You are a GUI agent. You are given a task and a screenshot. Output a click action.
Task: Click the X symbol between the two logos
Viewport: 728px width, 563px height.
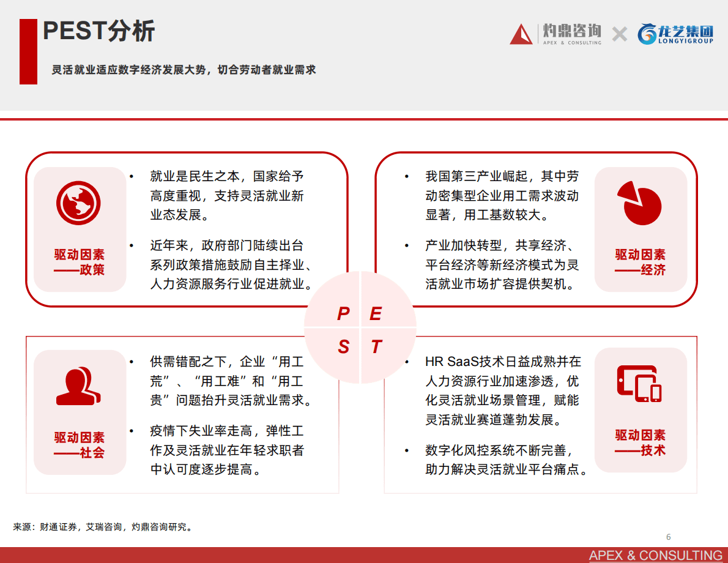[618, 35]
